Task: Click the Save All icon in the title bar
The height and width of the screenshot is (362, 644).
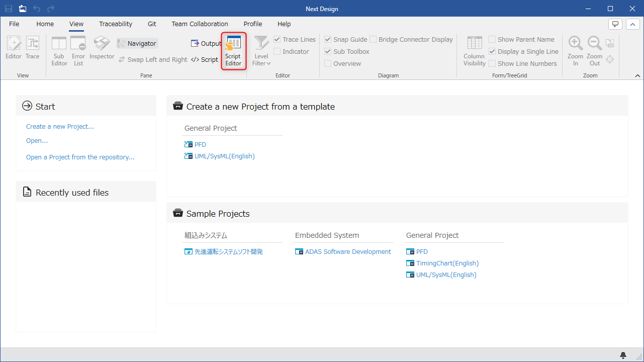Action: tap(23, 9)
